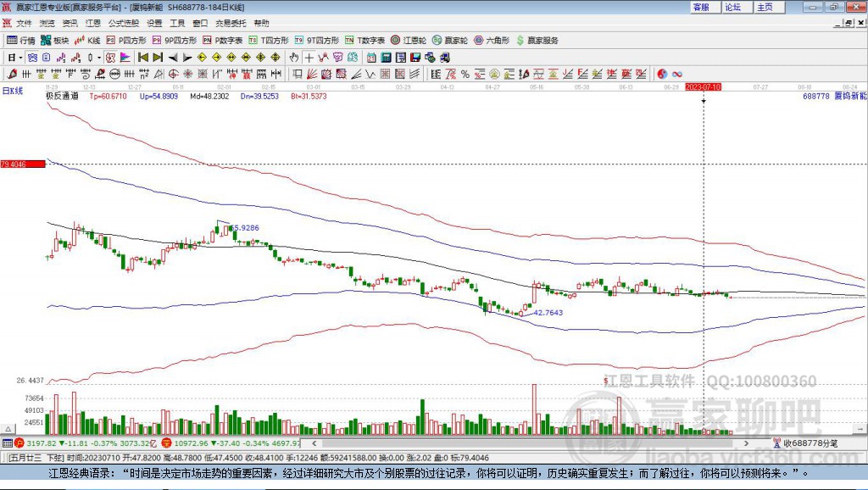Click the yin-yang symbol icon
The width and height of the screenshot is (868, 490).
[x=662, y=74]
